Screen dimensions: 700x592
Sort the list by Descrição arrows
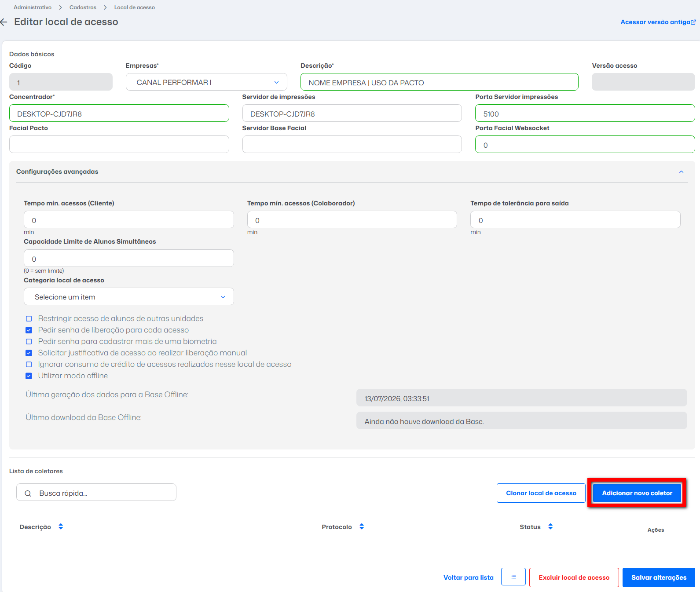[61, 526]
